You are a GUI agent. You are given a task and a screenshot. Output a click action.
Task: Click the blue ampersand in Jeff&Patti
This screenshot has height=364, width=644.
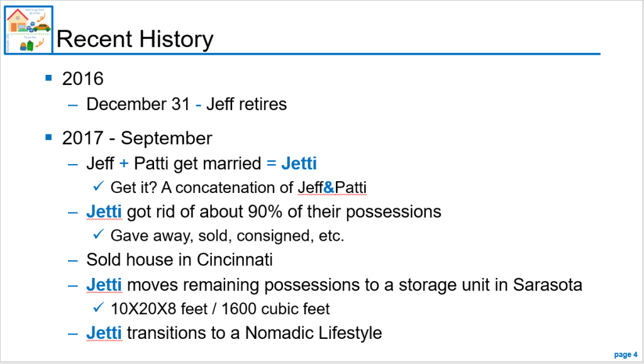[x=330, y=187]
